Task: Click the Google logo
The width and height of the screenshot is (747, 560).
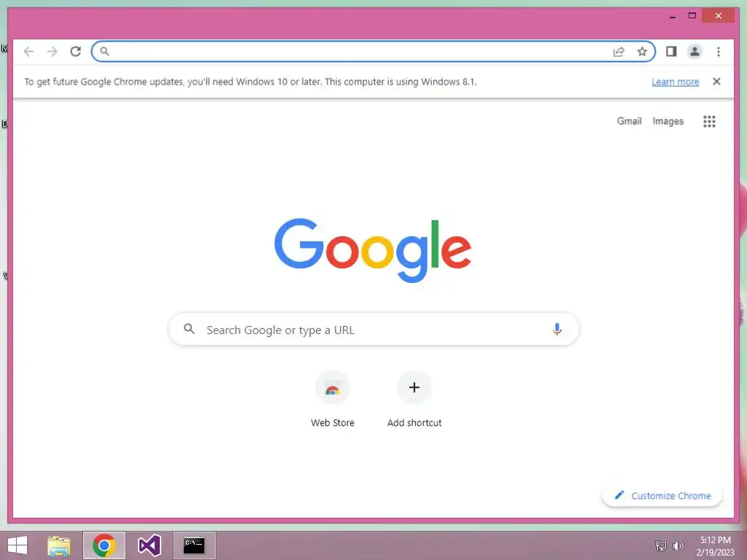Action: pyautogui.click(x=373, y=250)
